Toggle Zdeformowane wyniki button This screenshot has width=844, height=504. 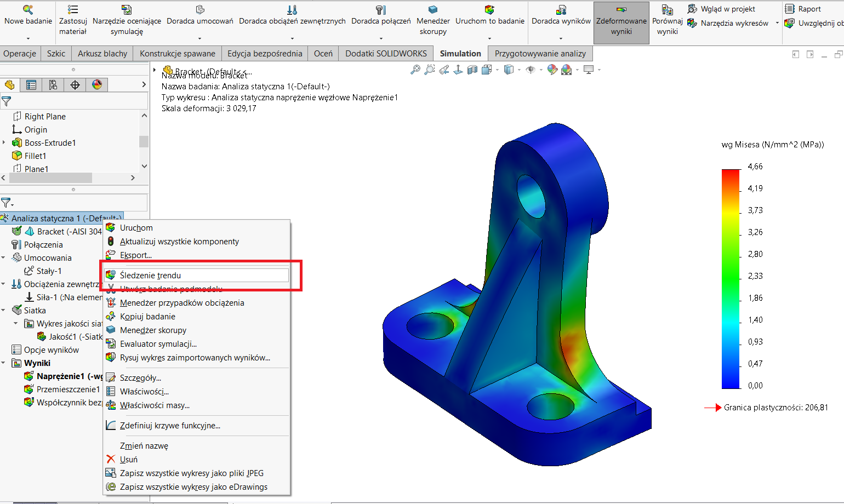(621, 22)
